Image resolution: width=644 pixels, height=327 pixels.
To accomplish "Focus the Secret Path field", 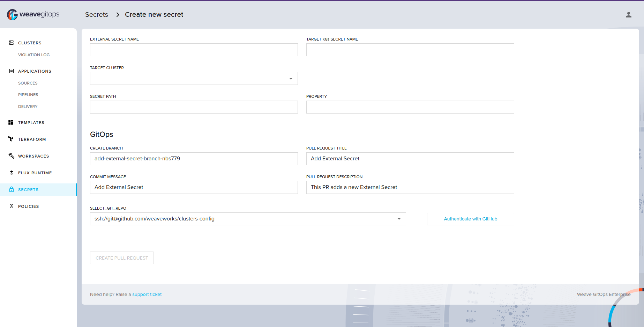I will click(194, 107).
